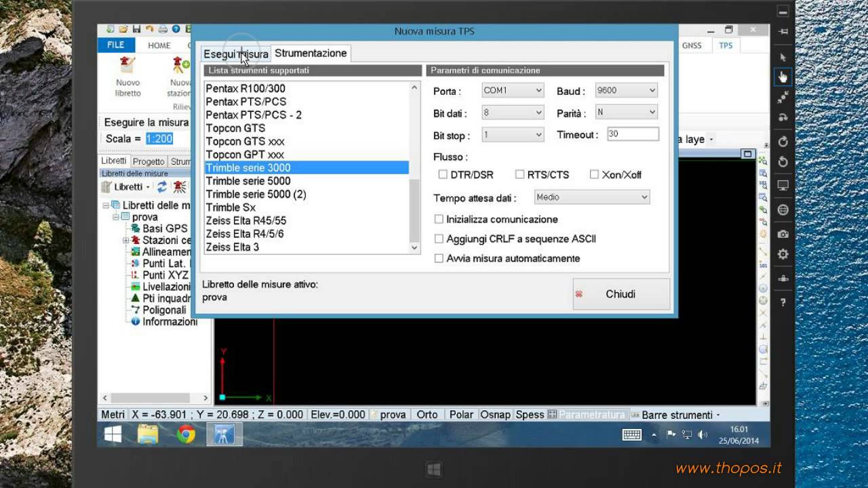Open File Explorer from the taskbar
This screenshot has height=488, width=868.
(148, 434)
